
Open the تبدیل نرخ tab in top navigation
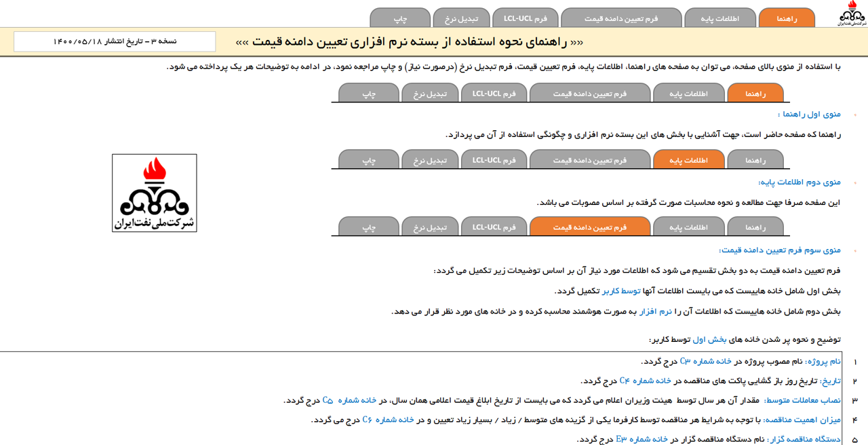461,18
